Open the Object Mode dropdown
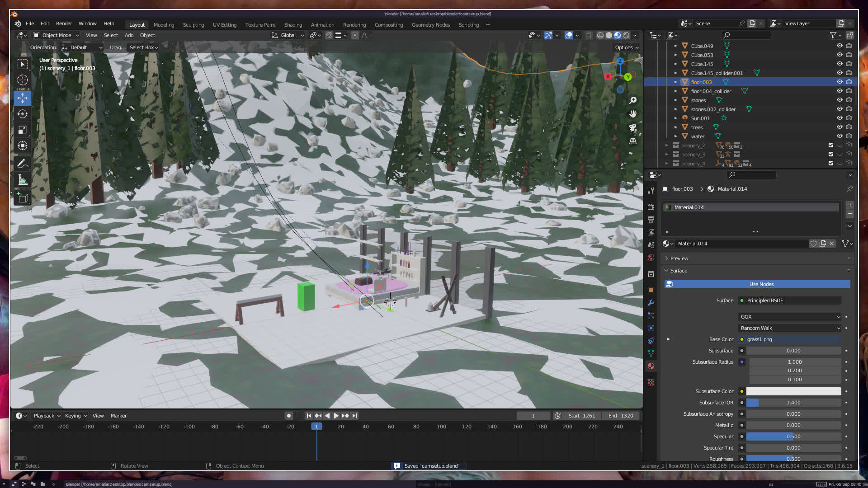Screen dimensions: 868x488 coord(57,35)
